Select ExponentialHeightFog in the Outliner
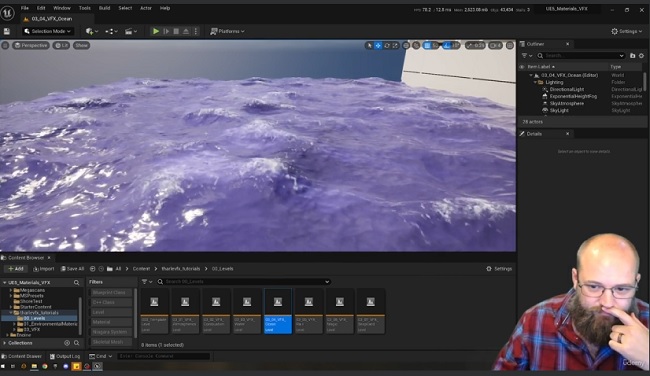Viewport: 650px width, 376px height. [x=573, y=96]
